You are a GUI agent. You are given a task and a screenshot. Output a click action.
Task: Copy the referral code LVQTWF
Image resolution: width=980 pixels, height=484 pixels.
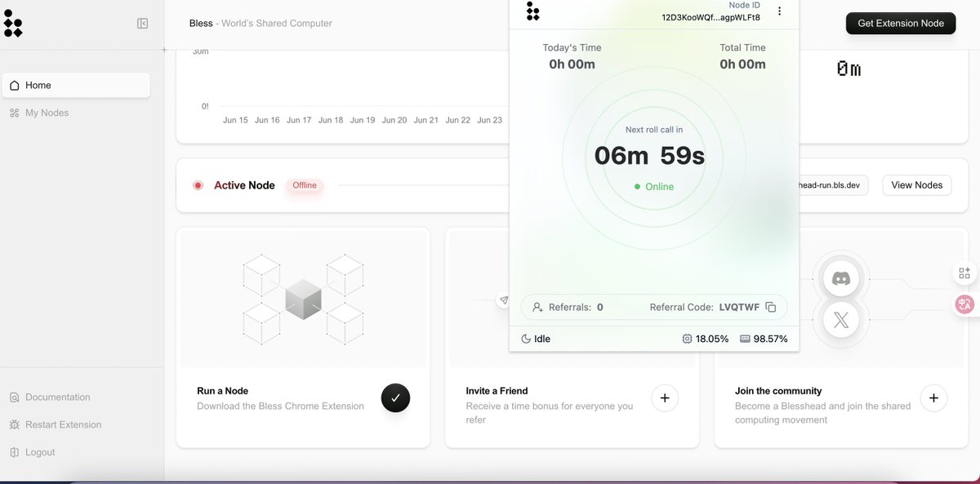click(x=770, y=308)
